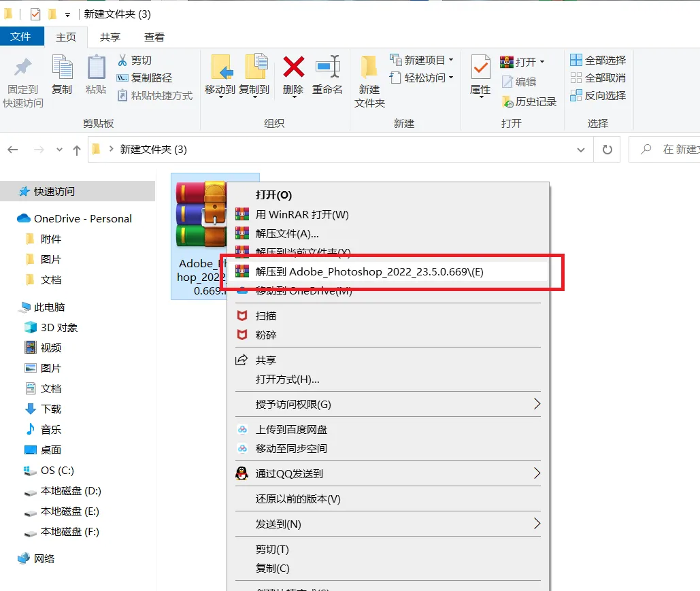Click the Pin to Quick Access icon
The width and height of the screenshot is (700, 591).
tap(23, 67)
